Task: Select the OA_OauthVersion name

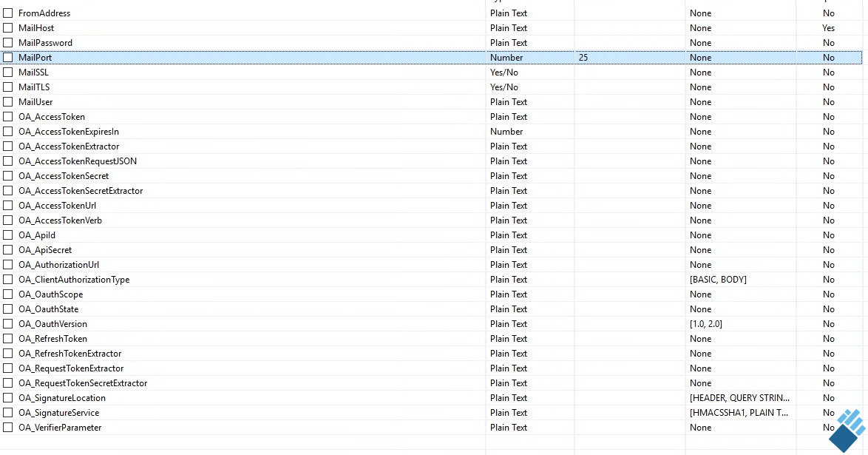Action: coord(52,323)
